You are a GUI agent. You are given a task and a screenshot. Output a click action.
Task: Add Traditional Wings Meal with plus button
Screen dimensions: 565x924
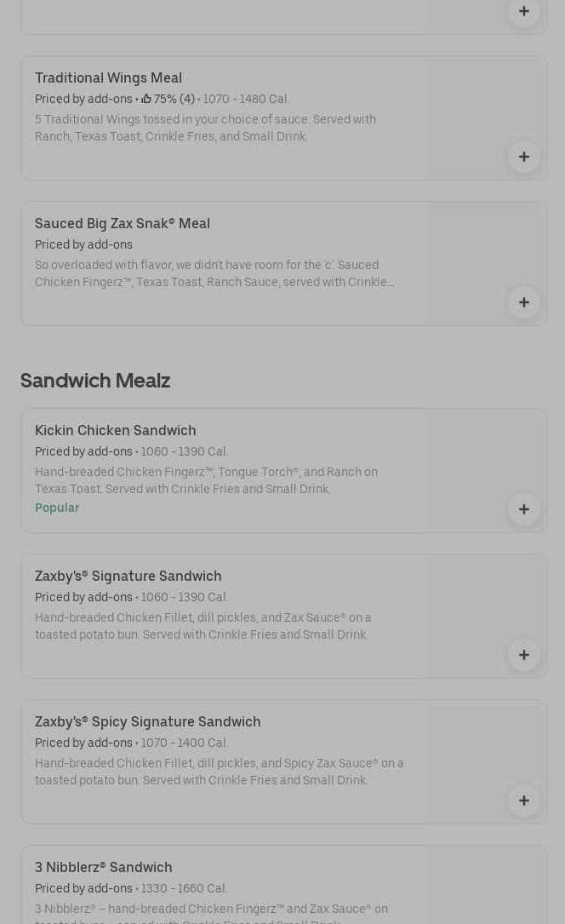(x=523, y=157)
